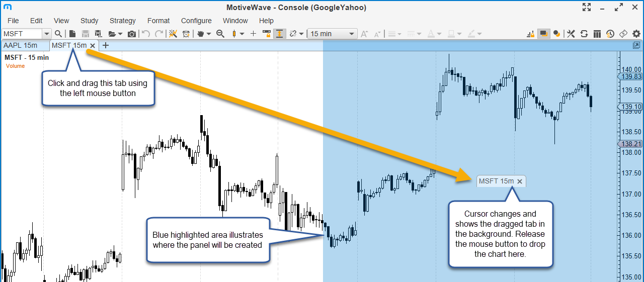Open the Strategy menu

click(x=122, y=21)
